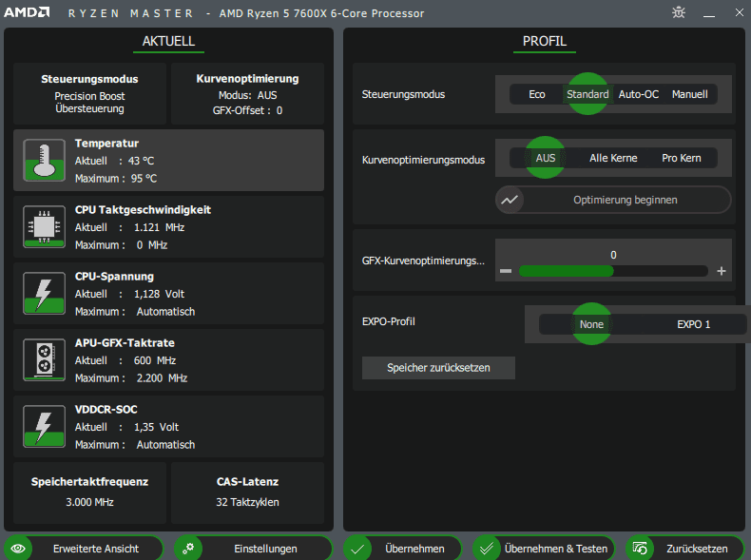The image size is (751, 560).
Task: Click Zurücksetzen button
Action: [x=684, y=549]
